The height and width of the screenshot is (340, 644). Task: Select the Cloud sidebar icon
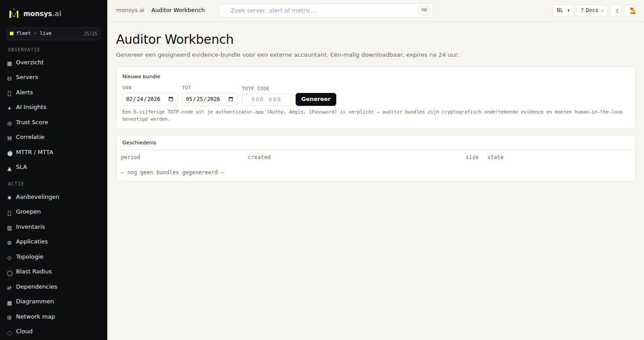click(9, 332)
